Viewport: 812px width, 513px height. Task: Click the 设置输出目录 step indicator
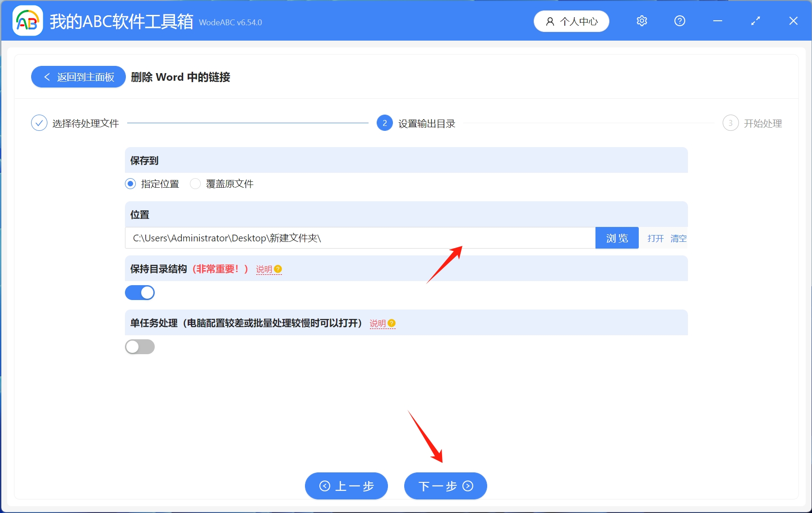384,123
